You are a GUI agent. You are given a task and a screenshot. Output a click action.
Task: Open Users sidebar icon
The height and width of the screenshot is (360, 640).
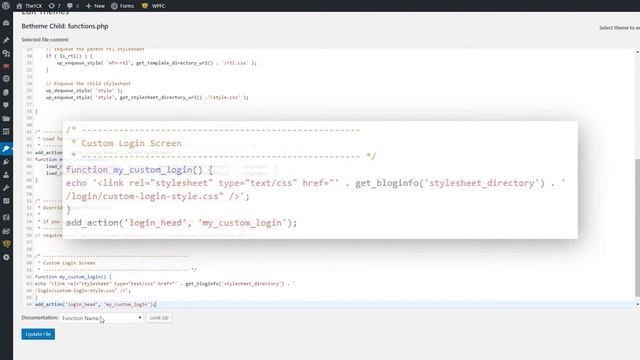tap(6, 175)
